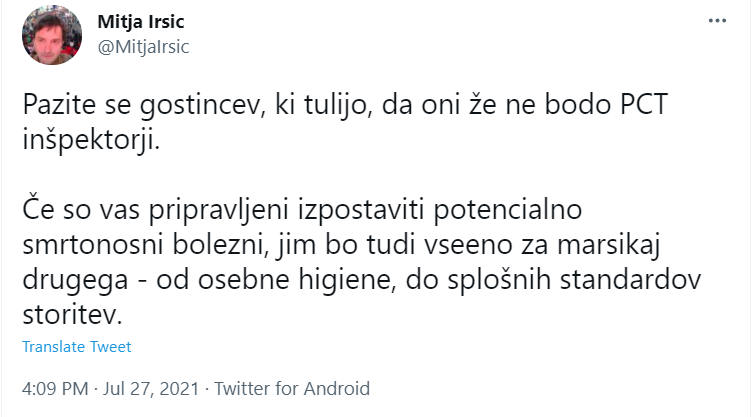The height and width of the screenshot is (417, 753).
Task: Click the word 'PCT' in the tweet
Action: click(x=644, y=104)
